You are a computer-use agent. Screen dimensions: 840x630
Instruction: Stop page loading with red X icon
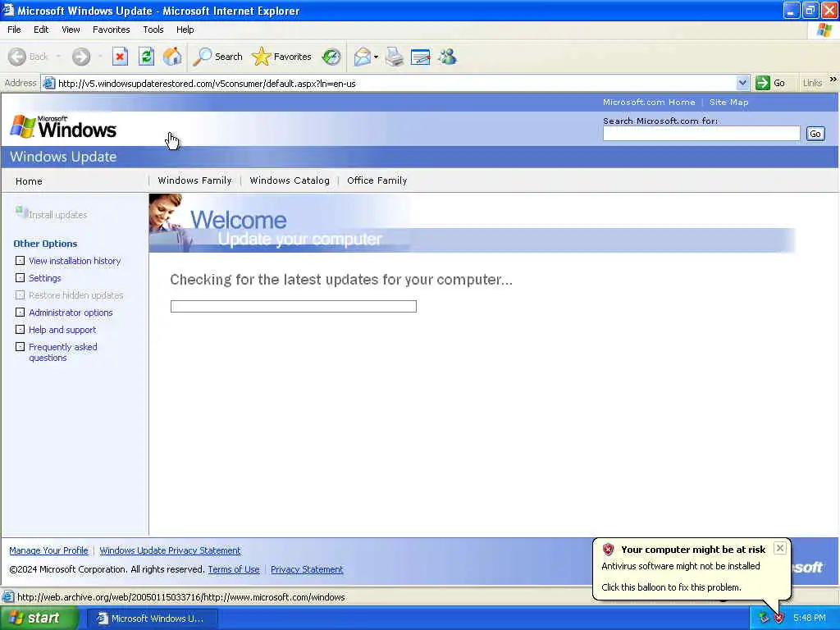(x=120, y=57)
